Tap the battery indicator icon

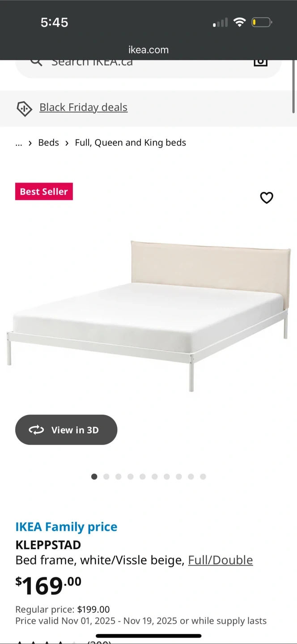pyautogui.click(x=262, y=22)
